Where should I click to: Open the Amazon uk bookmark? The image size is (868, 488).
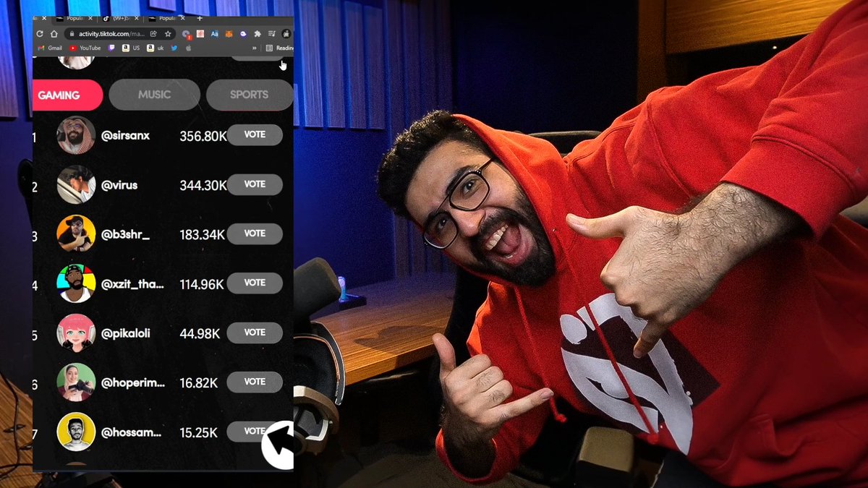[156, 48]
